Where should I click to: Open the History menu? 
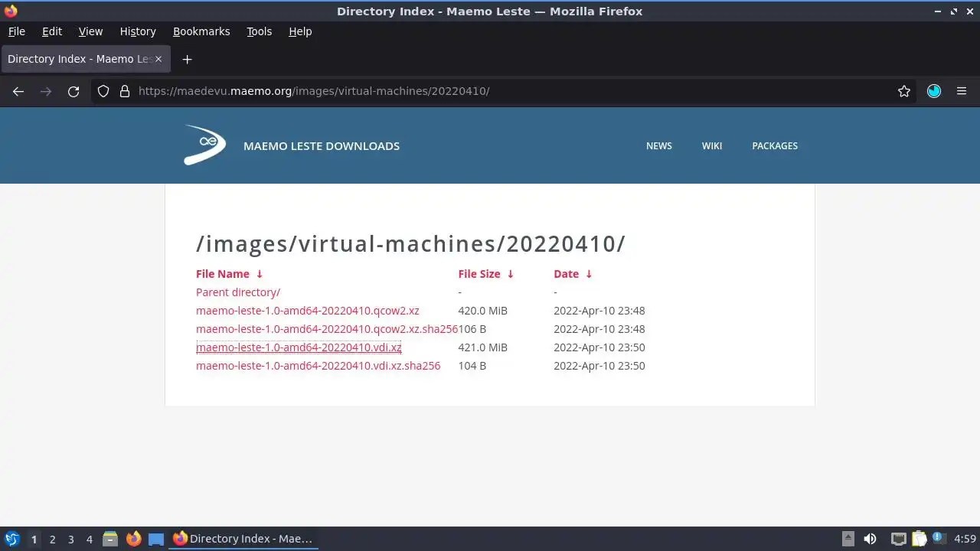pyautogui.click(x=138, y=31)
